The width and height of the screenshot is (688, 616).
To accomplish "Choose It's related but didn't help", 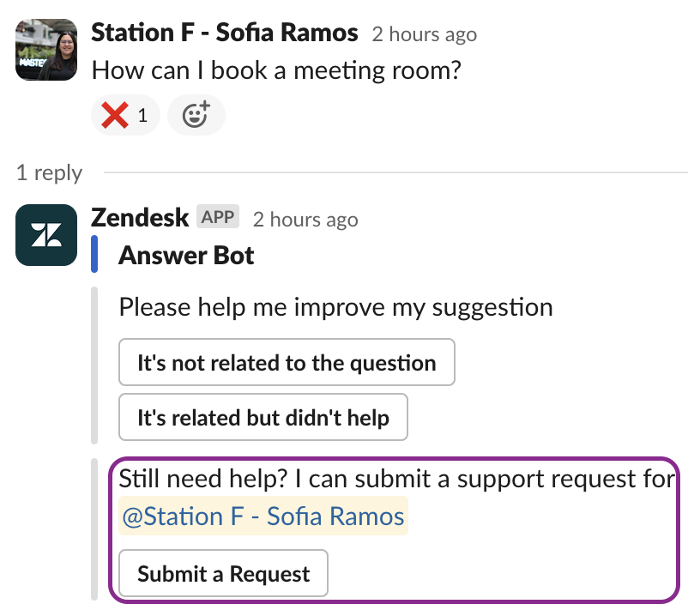I will pyautogui.click(x=263, y=417).
